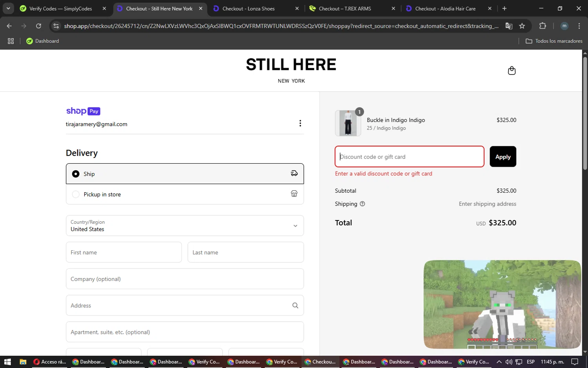Open the Windows Start menu
Image resolution: width=588 pixels, height=368 pixels.
[7, 362]
